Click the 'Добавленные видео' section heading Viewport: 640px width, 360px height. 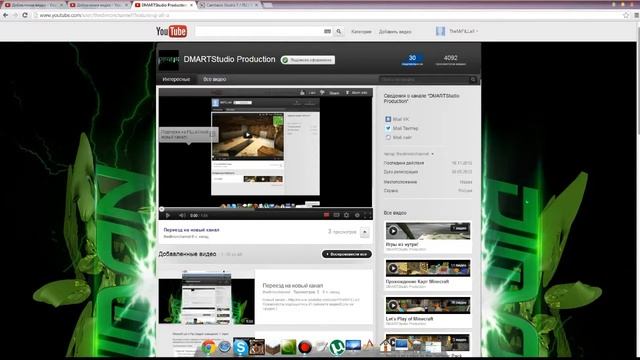coord(187,254)
